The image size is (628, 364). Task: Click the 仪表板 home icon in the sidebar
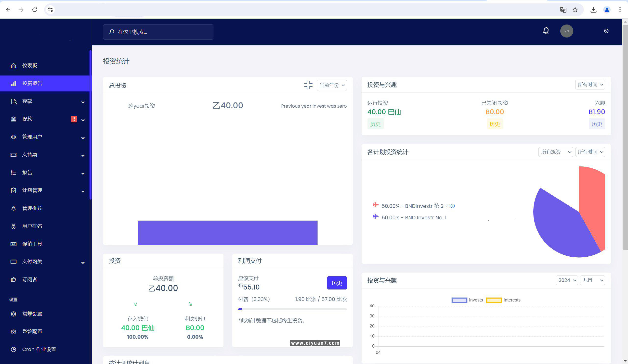point(13,65)
